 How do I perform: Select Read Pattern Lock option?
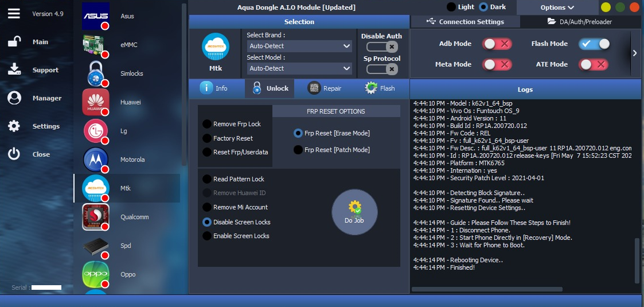click(x=207, y=179)
